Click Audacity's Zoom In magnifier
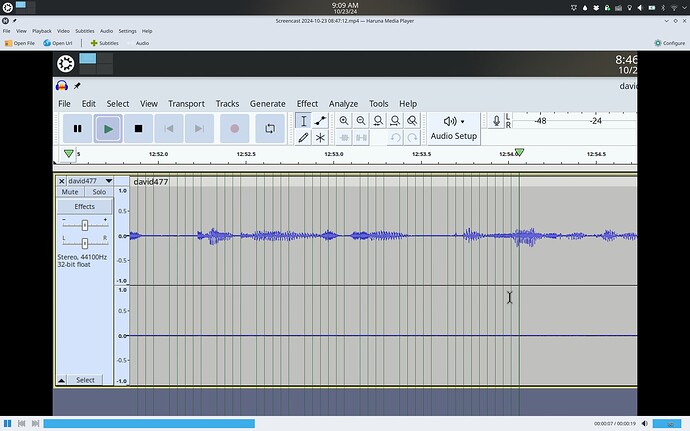Viewport: 690px width, 431px height. coord(344,121)
